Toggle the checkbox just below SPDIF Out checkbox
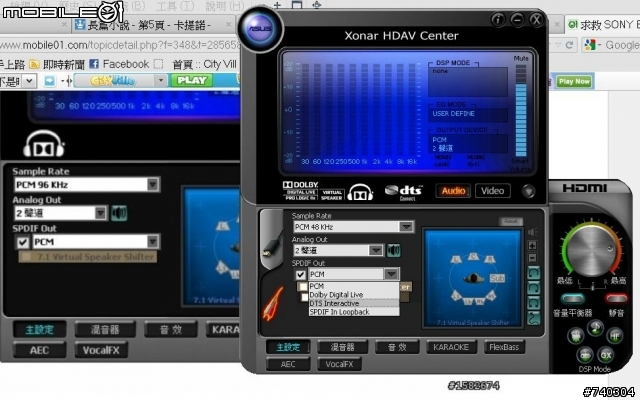Image resolution: width=640 pixels, height=400 pixels. (303, 287)
